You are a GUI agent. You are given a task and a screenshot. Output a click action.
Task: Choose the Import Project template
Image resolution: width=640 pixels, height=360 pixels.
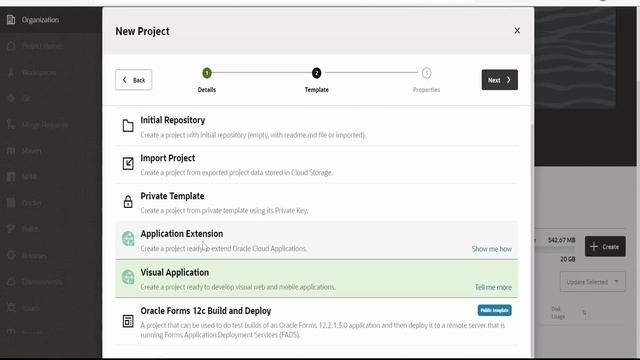pos(316,165)
